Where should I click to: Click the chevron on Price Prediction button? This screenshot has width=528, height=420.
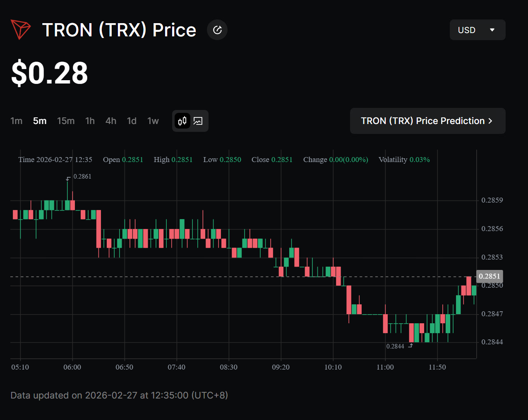(490, 121)
